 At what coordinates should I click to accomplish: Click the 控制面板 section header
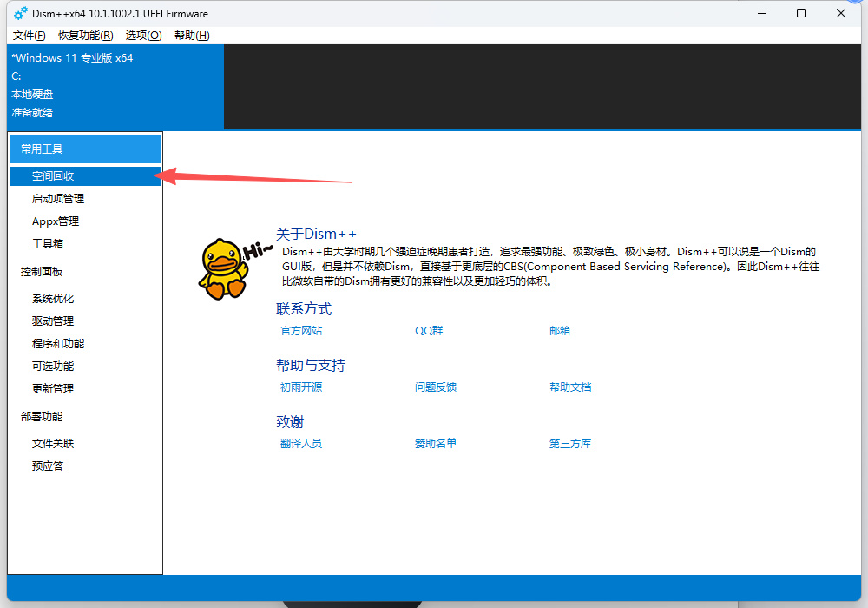click(42, 272)
